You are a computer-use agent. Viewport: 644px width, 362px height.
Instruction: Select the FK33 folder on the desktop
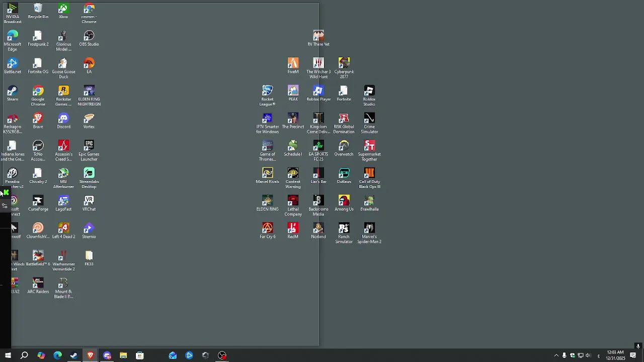point(89,258)
